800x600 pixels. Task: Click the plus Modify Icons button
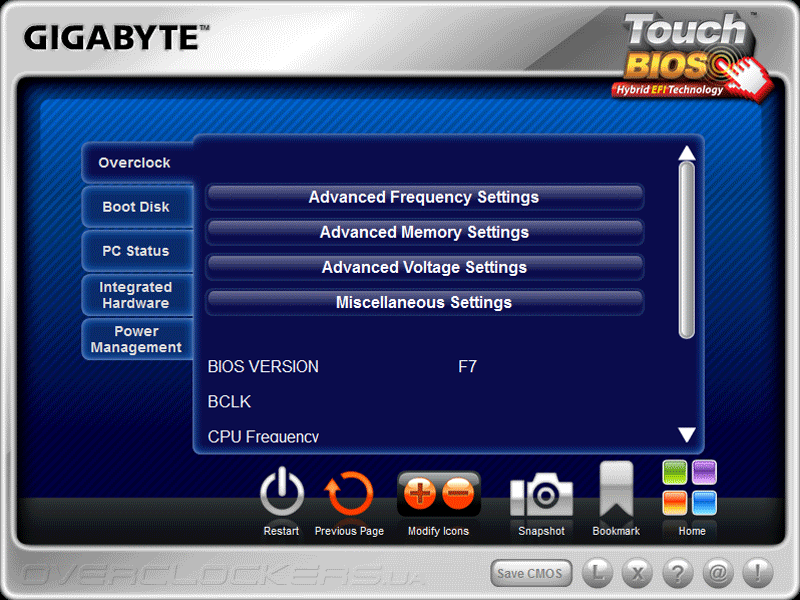tap(419, 493)
